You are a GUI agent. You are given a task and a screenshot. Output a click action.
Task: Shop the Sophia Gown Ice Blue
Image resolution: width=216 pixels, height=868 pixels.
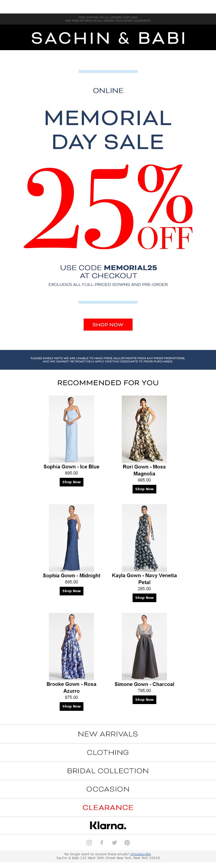[x=72, y=482]
